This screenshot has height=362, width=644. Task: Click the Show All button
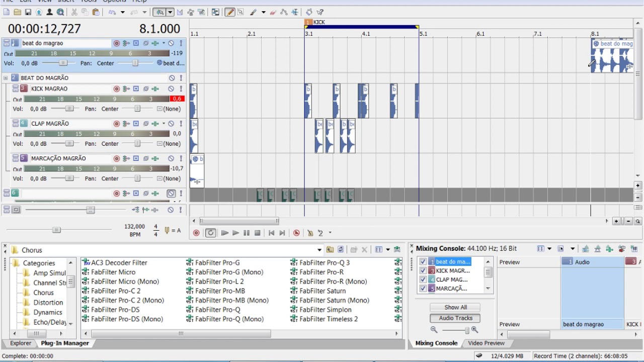455,307
